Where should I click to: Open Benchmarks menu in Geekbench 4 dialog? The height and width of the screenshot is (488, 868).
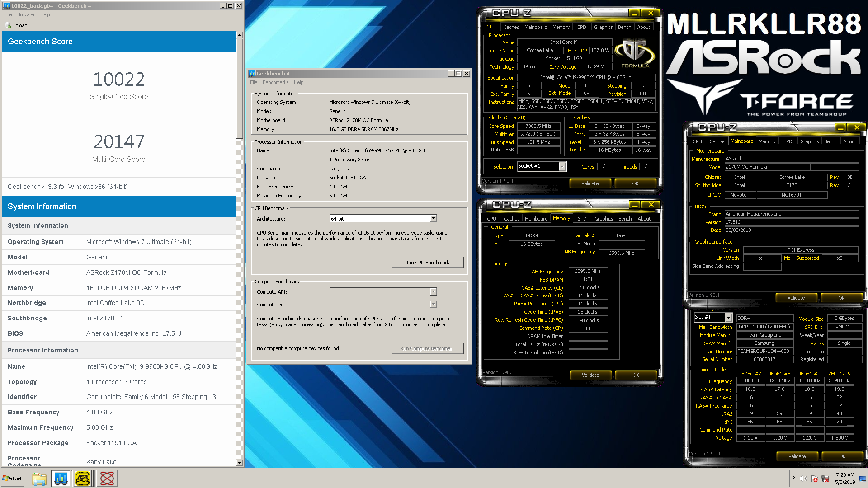click(275, 82)
